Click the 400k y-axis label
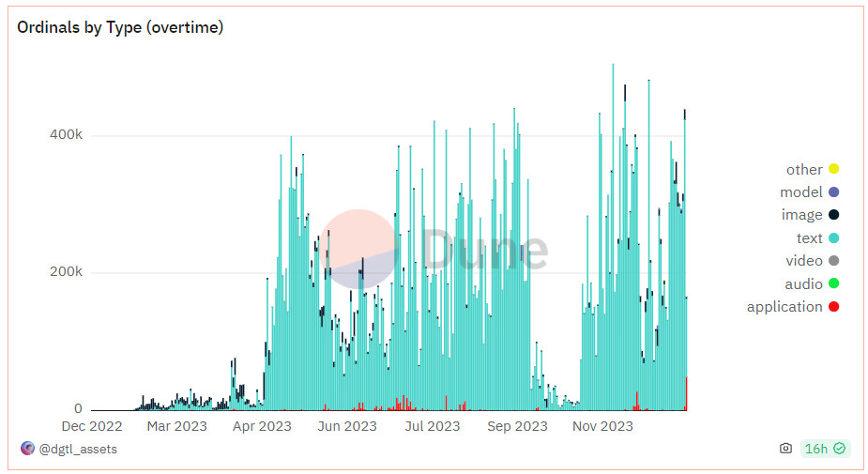Image resolution: width=868 pixels, height=474 pixels. [x=66, y=134]
